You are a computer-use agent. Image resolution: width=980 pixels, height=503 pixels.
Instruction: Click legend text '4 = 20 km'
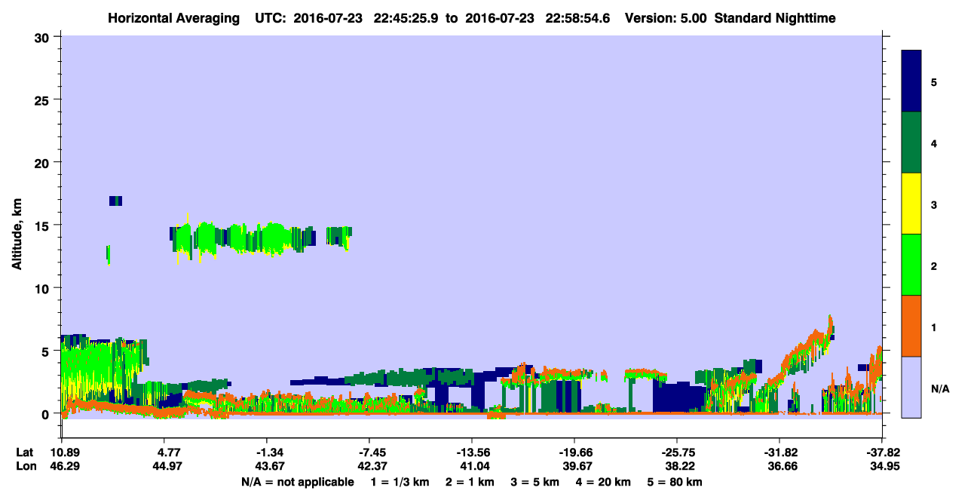[x=603, y=482]
